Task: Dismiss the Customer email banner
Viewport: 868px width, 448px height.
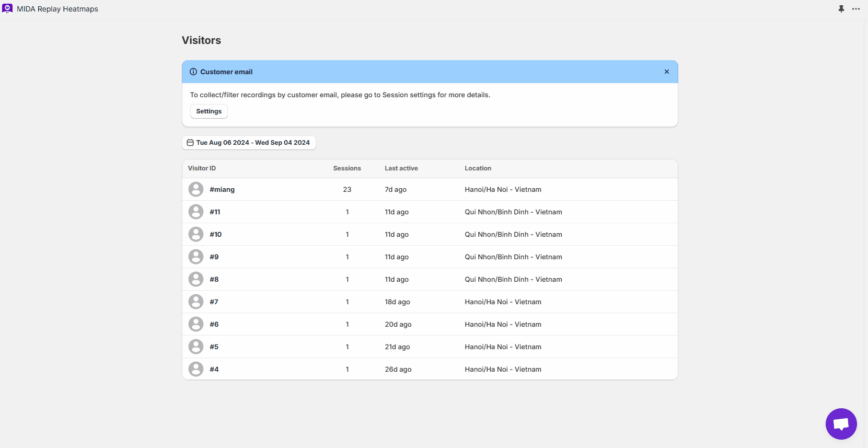Action: (667, 72)
